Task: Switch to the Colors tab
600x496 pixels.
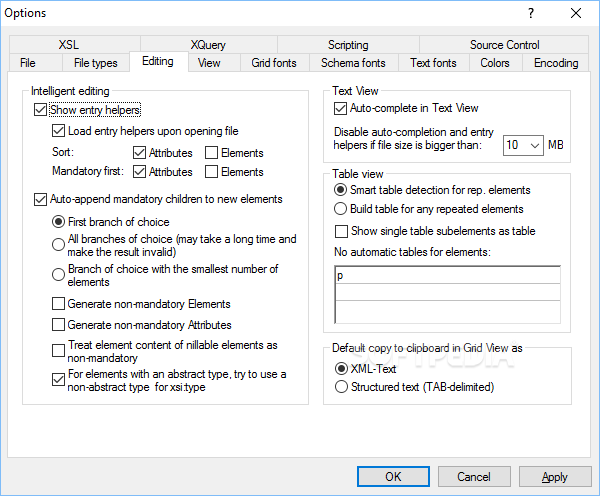Action: [495, 63]
